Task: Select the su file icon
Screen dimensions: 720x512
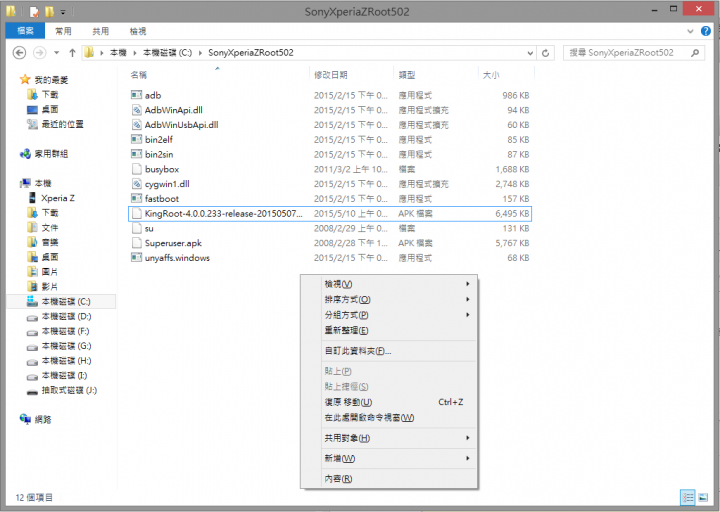Action: click(x=136, y=228)
